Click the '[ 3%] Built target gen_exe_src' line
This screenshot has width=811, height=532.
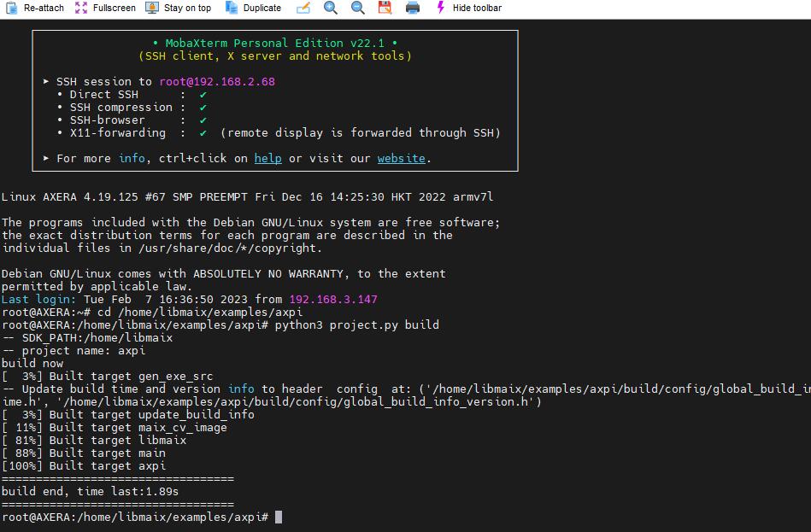tap(108, 377)
